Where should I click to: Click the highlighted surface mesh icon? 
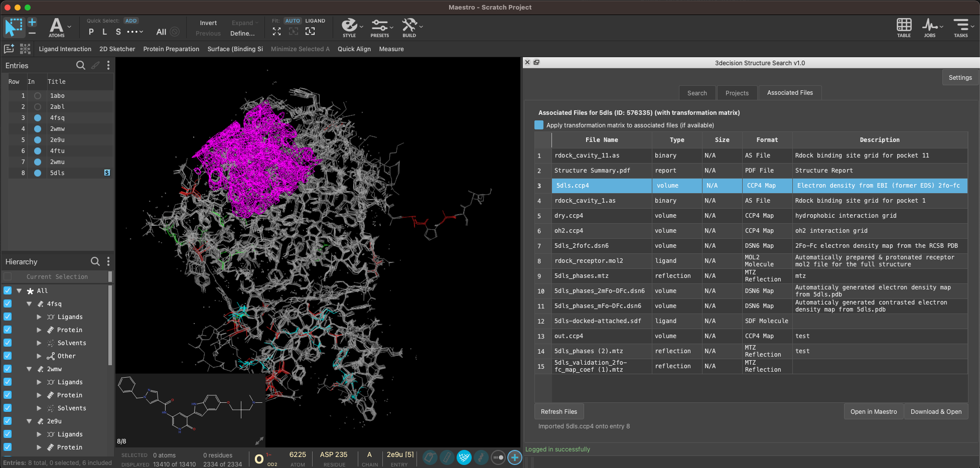(464, 457)
